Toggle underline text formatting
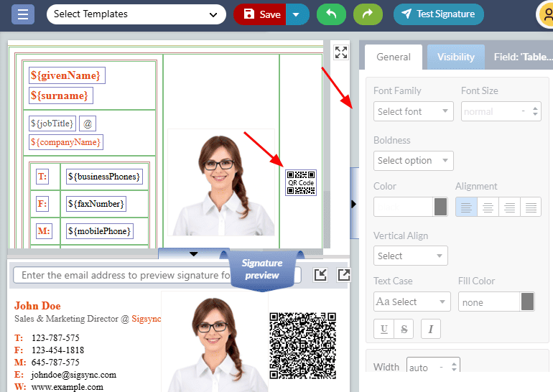Image resolution: width=553 pixels, height=392 pixels. tap(384, 330)
